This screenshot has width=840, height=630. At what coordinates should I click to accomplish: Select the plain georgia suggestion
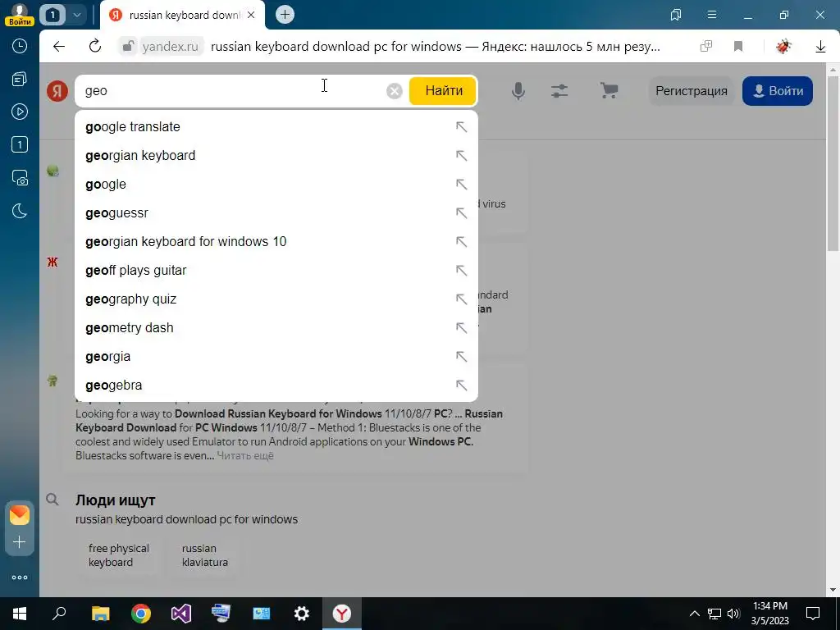coord(276,356)
